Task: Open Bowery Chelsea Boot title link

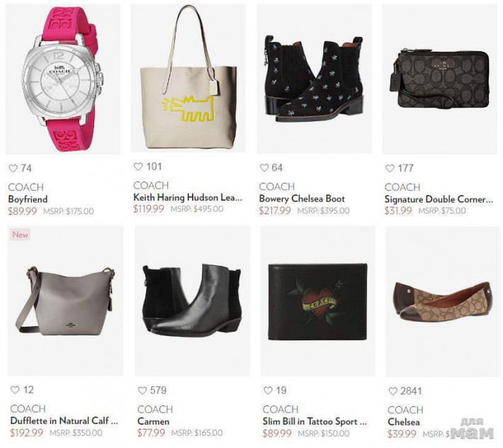Action: 302,198
